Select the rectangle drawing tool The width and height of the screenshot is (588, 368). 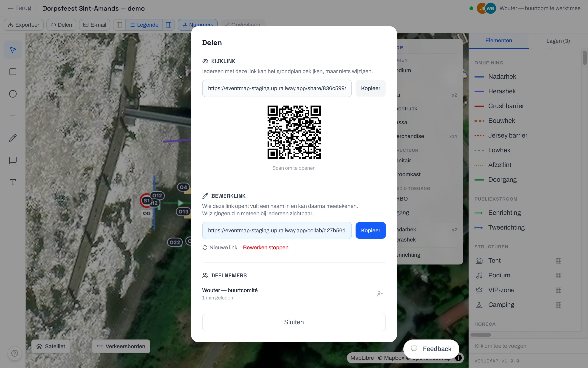point(13,72)
